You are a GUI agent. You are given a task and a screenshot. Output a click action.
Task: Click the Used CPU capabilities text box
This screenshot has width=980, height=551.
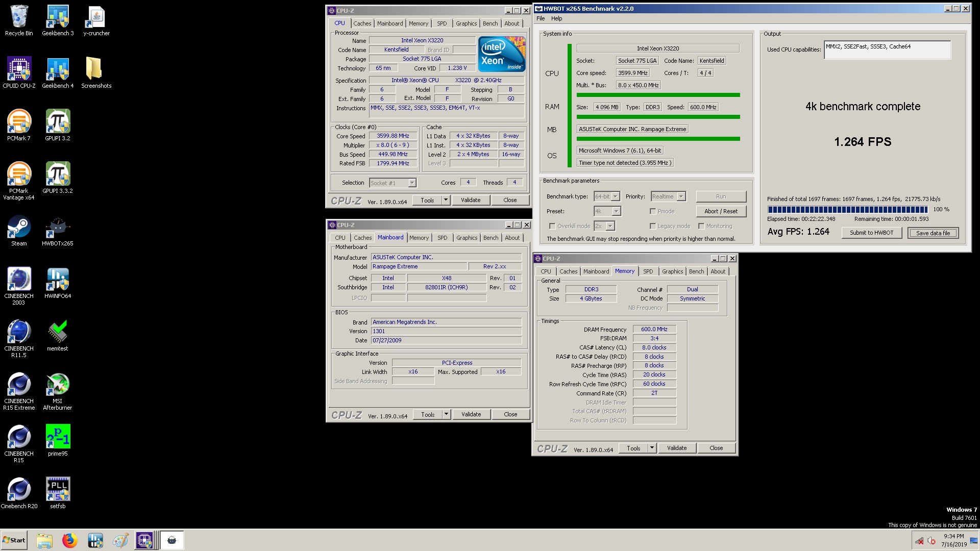click(x=887, y=50)
